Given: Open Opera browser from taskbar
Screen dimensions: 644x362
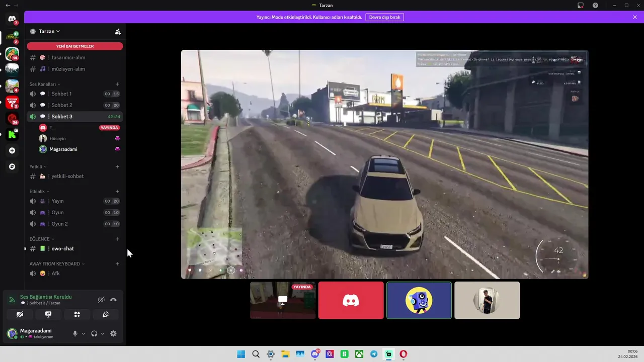Looking at the screenshot, I should [404, 354].
